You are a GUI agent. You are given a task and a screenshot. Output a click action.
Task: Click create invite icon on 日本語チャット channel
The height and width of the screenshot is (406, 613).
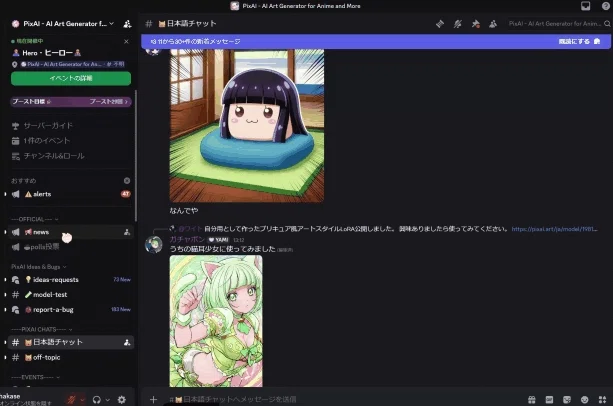point(127,342)
